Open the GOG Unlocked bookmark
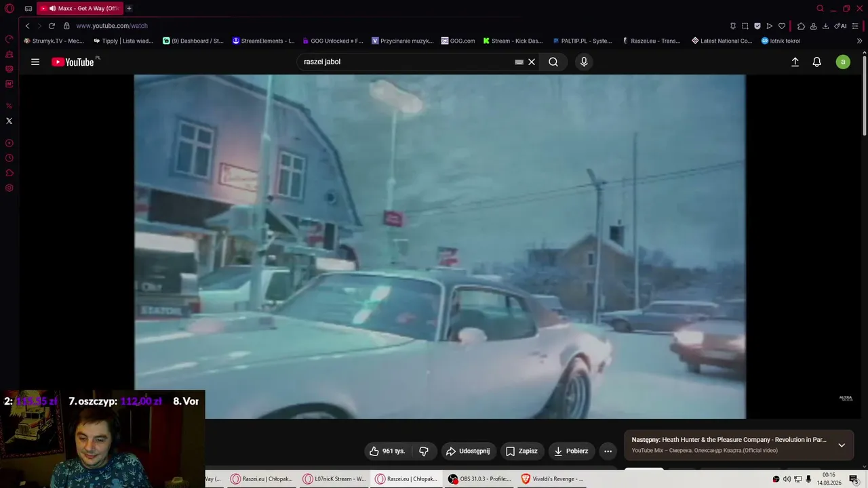The width and height of the screenshot is (868, 488). point(333,41)
